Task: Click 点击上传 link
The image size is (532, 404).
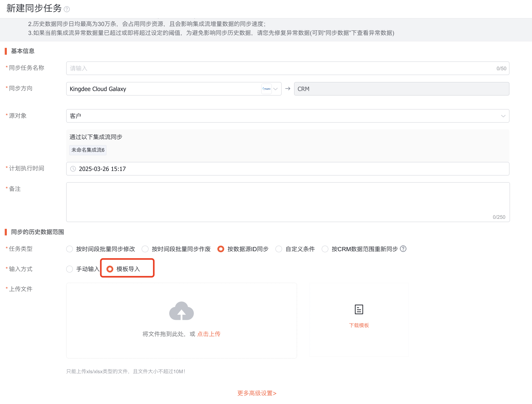Action: 209,334
